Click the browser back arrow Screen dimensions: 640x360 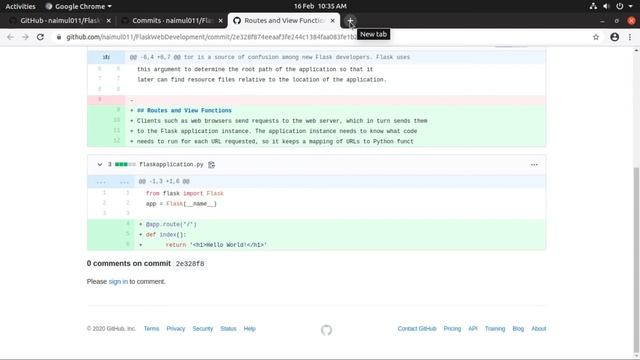click(10, 37)
